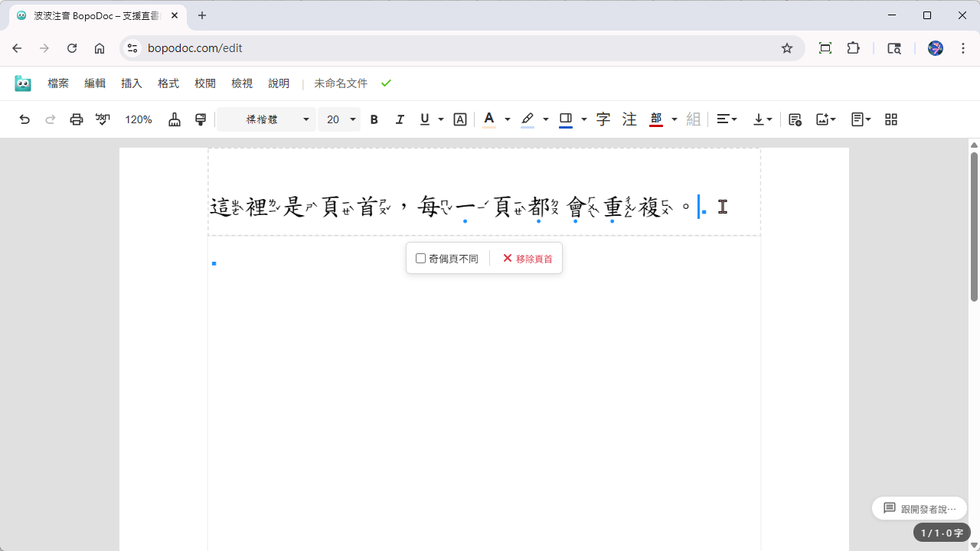Click the header text line 這裡是頁首

452,207
